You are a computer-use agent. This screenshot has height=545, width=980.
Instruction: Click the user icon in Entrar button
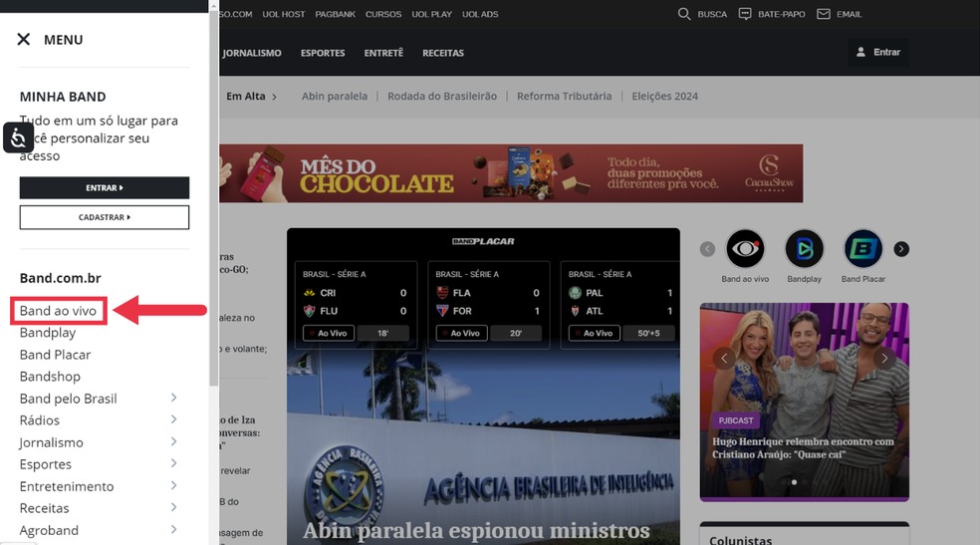click(x=860, y=52)
